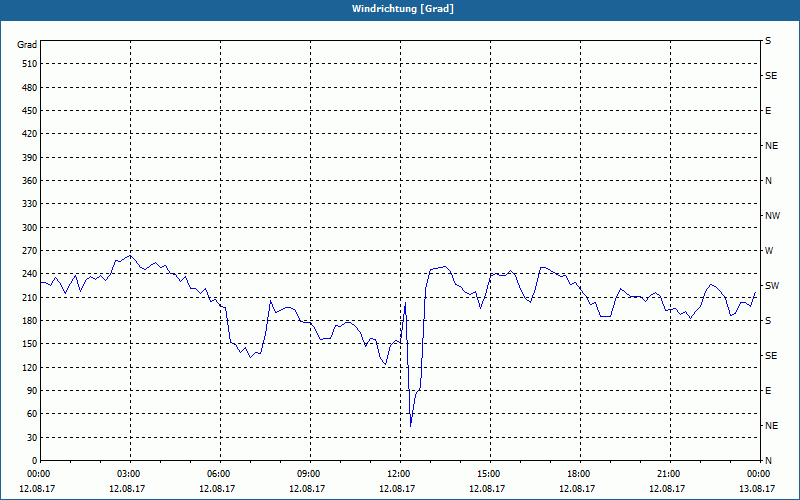Select the 18:00 time label
Image resolution: width=800 pixels, height=500 pixels.
click(x=577, y=474)
